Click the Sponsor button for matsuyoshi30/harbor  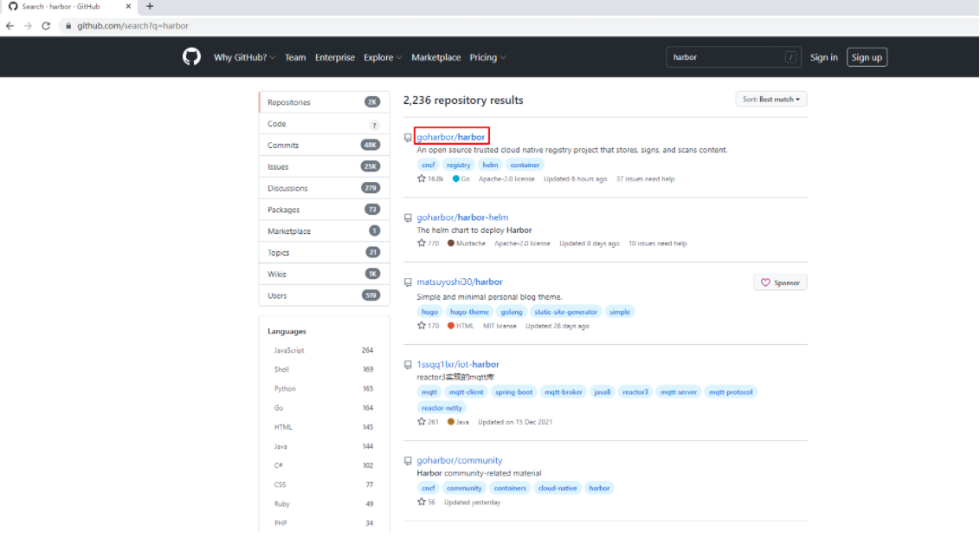[780, 282]
